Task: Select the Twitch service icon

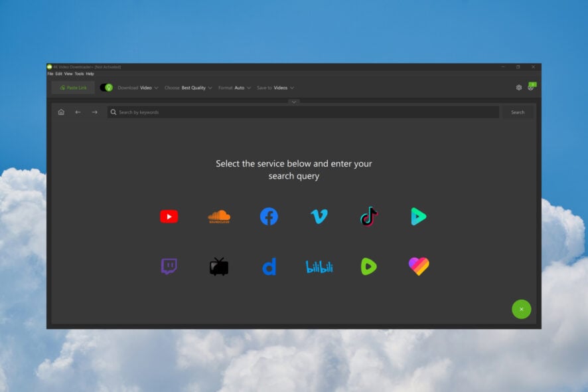Action: [169, 266]
